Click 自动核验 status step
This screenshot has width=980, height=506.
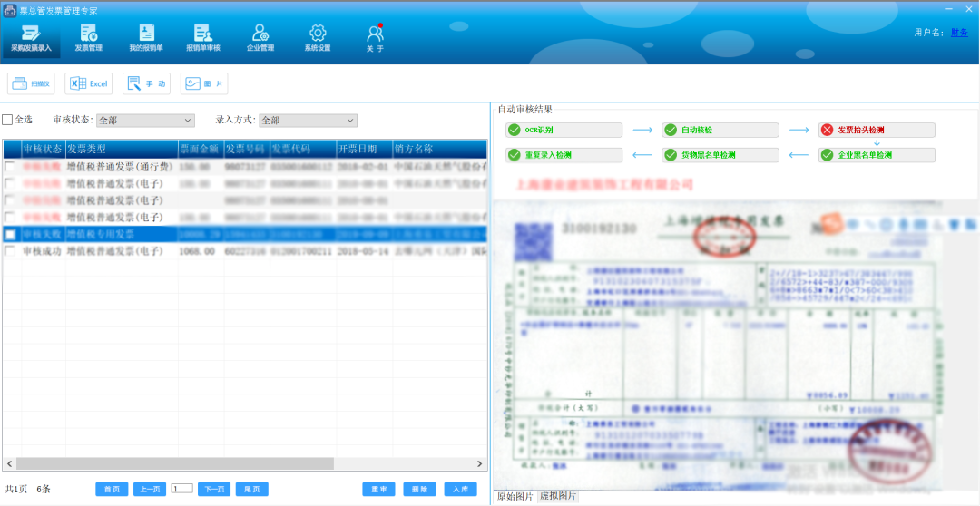(x=720, y=130)
